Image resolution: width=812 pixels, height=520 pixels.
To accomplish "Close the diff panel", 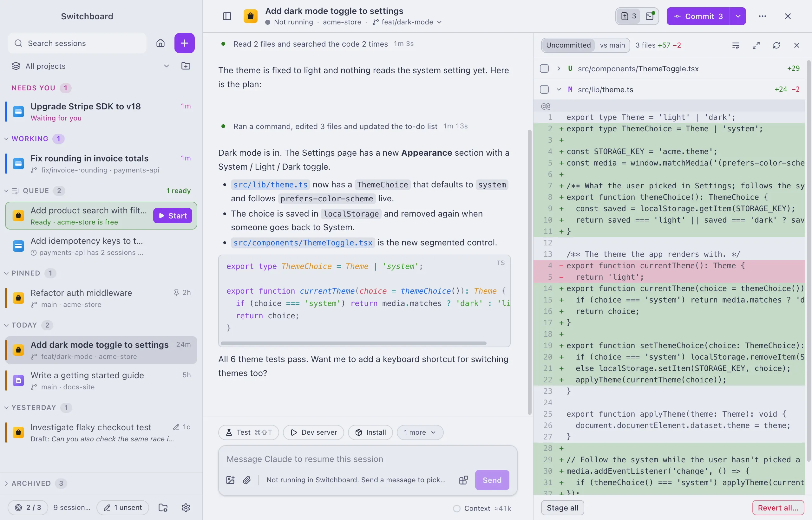I will click(x=796, y=45).
